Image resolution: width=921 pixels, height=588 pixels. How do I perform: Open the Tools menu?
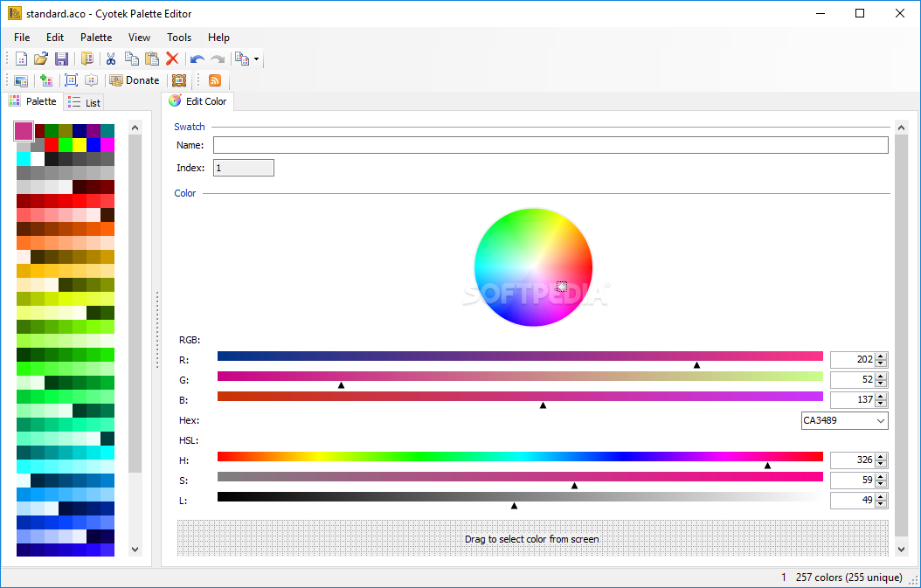[179, 38]
